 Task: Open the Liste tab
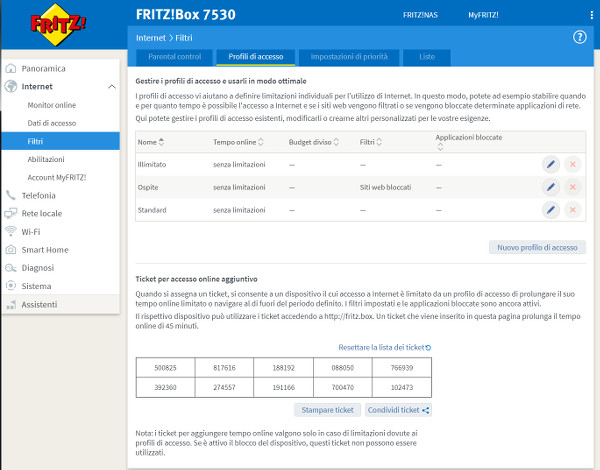point(427,57)
